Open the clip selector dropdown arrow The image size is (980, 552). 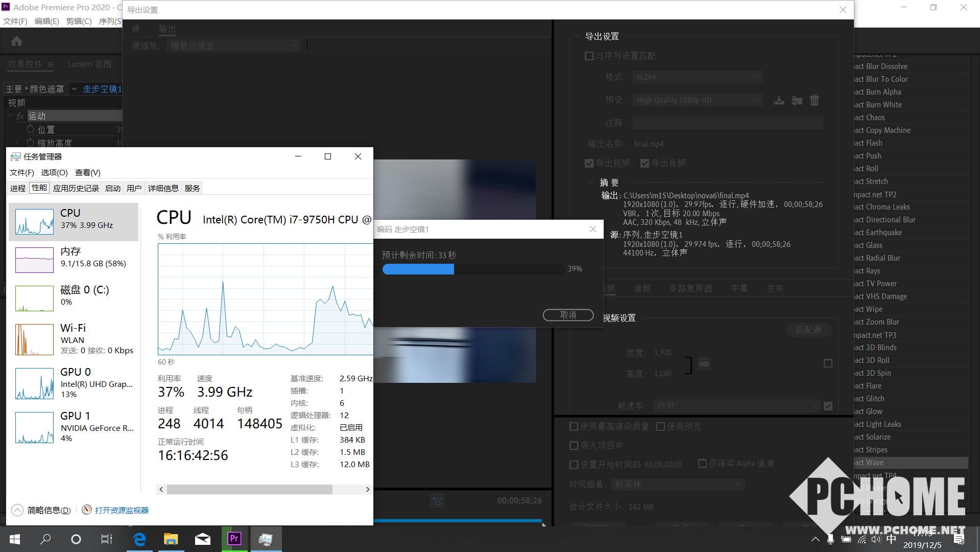pyautogui.click(x=74, y=89)
